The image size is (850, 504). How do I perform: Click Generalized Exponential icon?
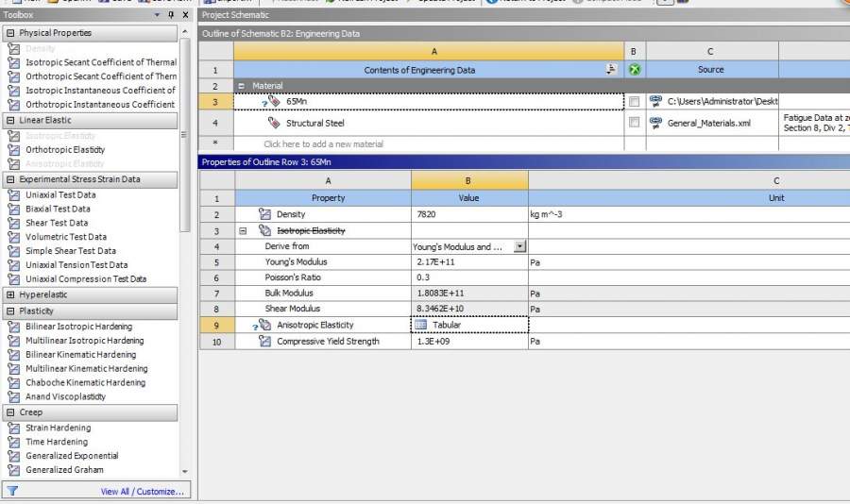click(13, 456)
